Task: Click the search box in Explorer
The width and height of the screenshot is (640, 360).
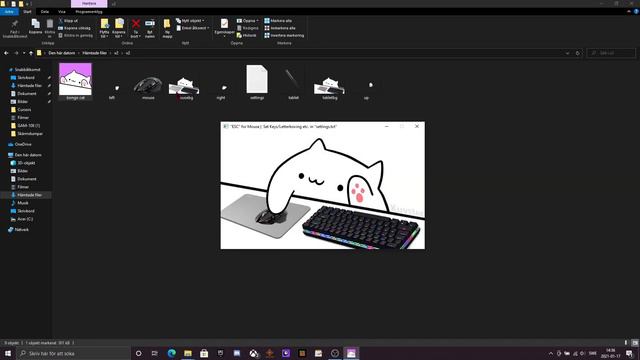Action: (611, 53)
